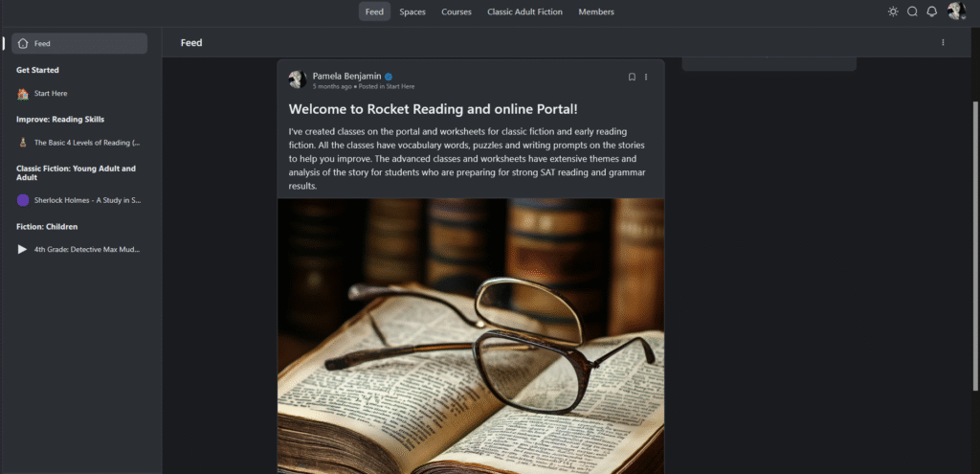
Task: Switch to the Courses tab
Action: coord(457,11)
